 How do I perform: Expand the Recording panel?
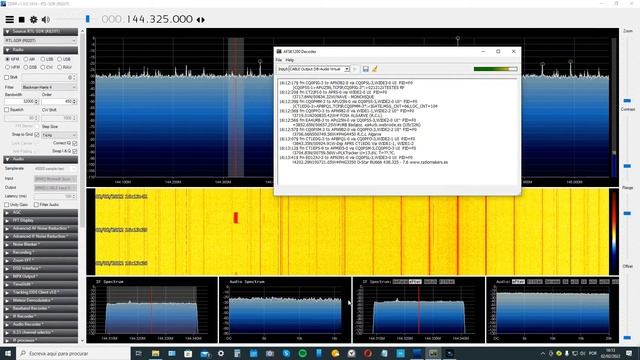click(40, 253)
